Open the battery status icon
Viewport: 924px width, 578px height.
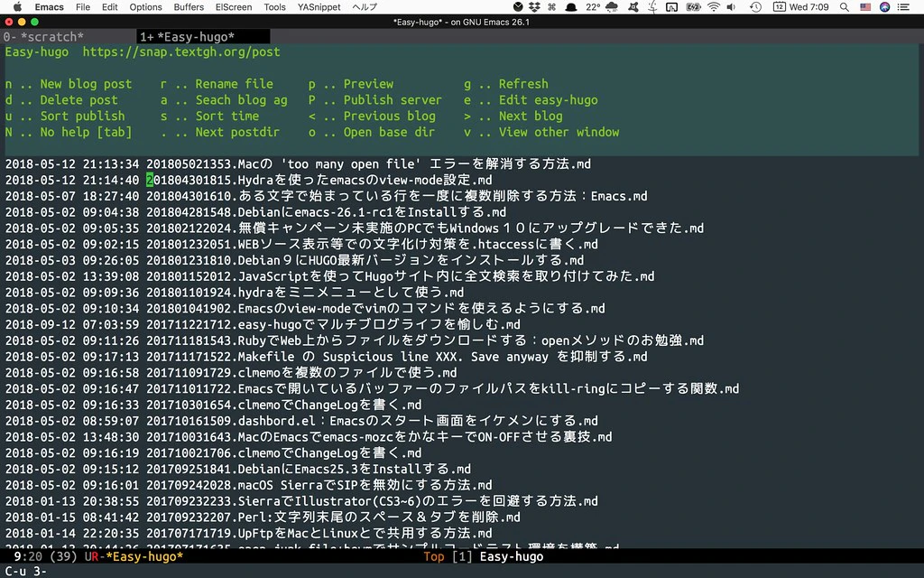click(x=694, y=7)
